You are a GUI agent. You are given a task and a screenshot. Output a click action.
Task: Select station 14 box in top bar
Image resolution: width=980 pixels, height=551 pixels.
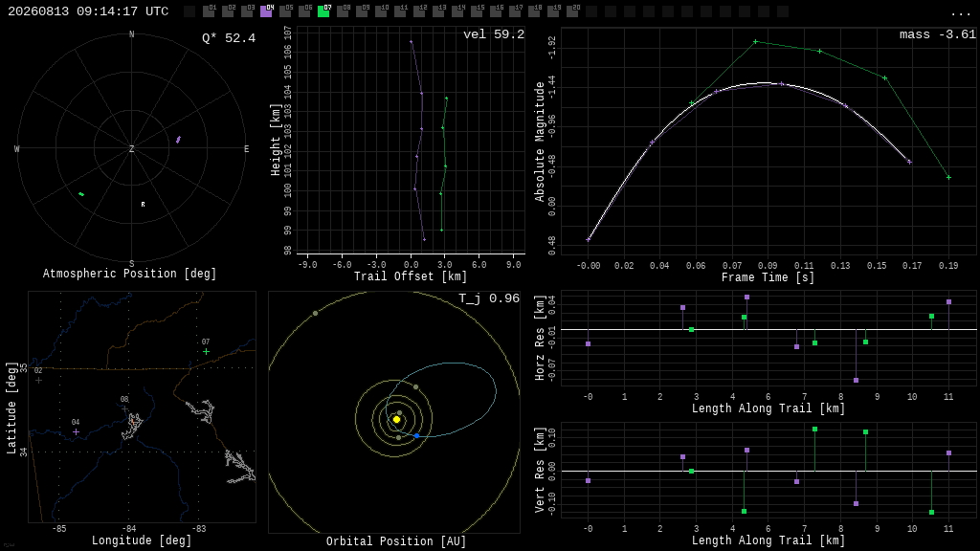pos(457,11)
